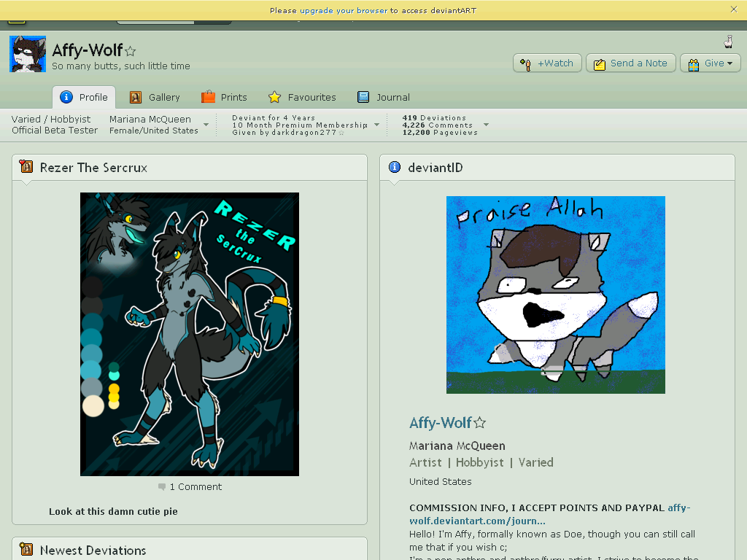Click the 1 Comment link

(x=190, y=486)
